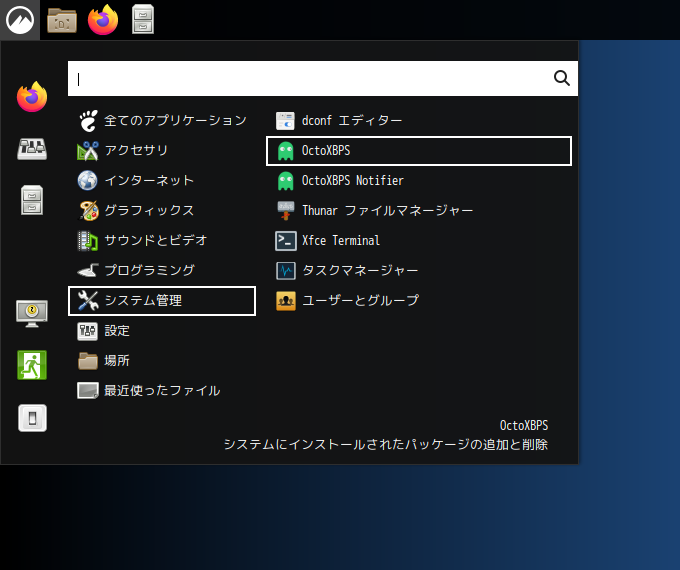Viewport: 680px width, 570px height.
Task: Select the システム管理 category
Action: (162, 301)
